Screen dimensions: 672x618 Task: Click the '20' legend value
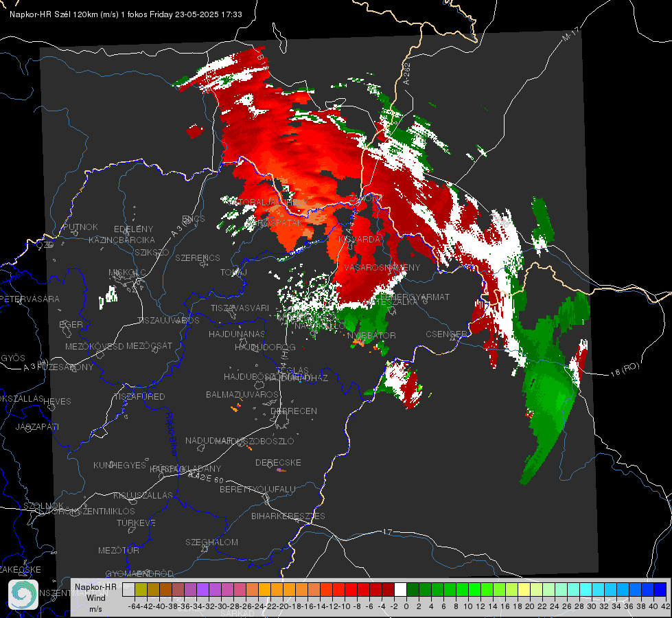coord(530,606)
